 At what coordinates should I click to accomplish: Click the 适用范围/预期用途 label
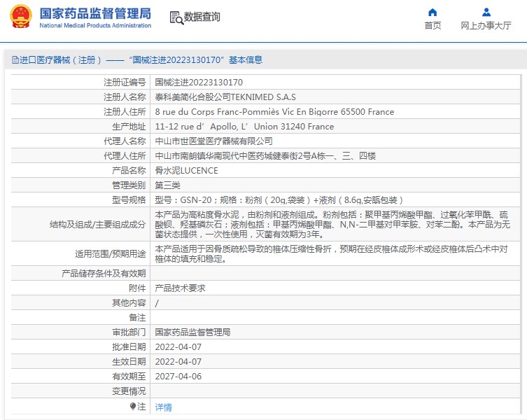(x=111, y=254)
